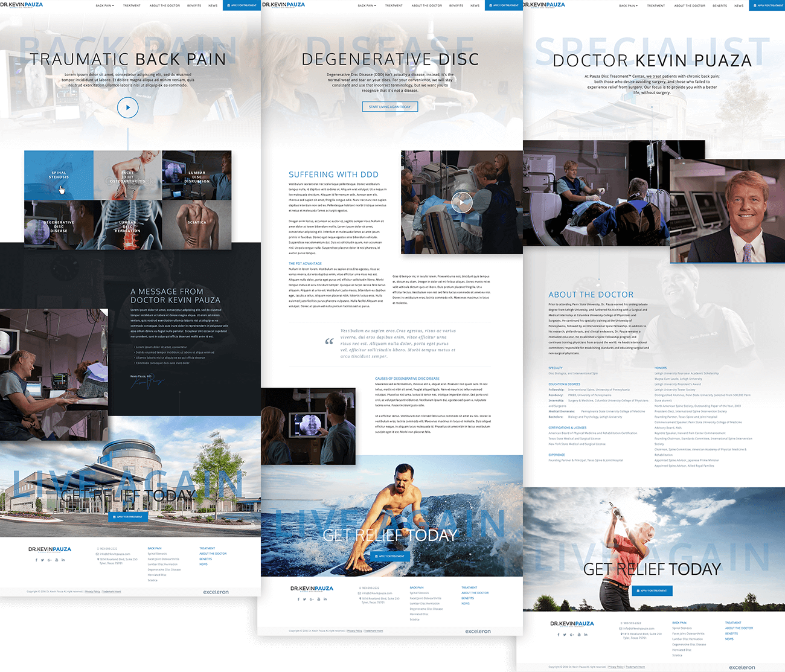The image size is (785, 672).
Task: Click header Apply for Treatment, Doctor Kevin Pauza page
Action: coord(767,5)
